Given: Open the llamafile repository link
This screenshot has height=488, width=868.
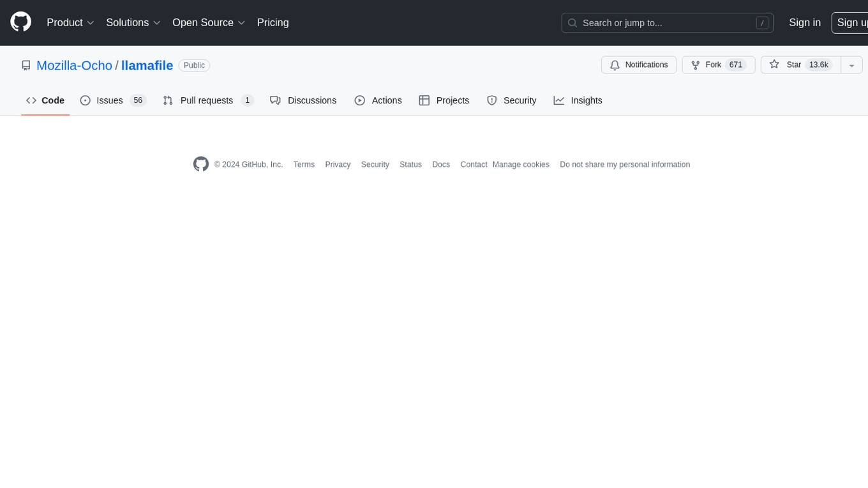Looking at the screenshot, I should [x=147, y=65].
